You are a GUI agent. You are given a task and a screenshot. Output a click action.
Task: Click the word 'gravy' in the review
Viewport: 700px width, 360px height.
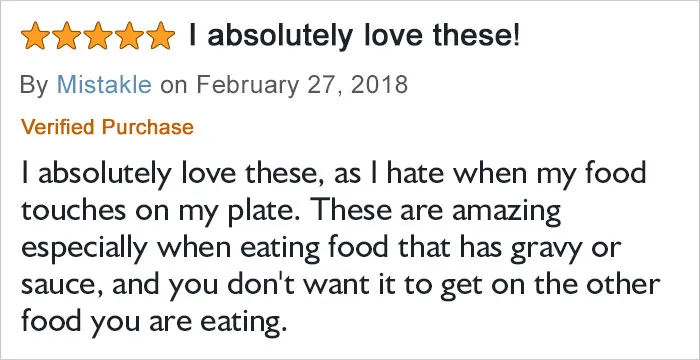tap(554, 250)
